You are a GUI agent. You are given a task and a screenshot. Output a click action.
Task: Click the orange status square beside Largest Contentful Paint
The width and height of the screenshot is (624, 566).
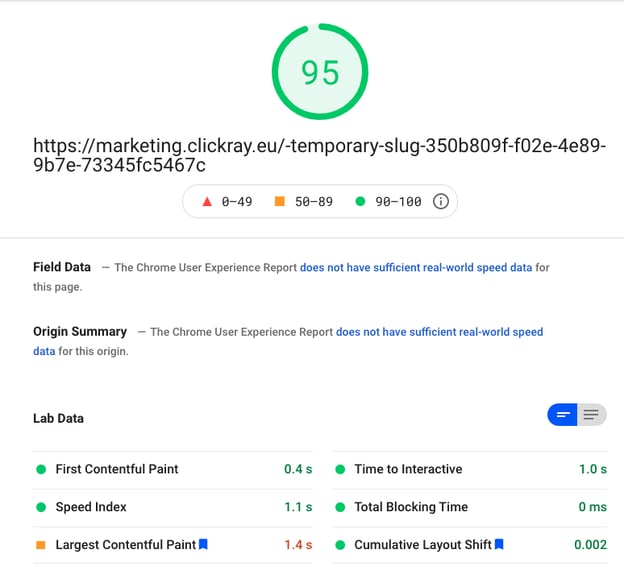pos(41,545)
